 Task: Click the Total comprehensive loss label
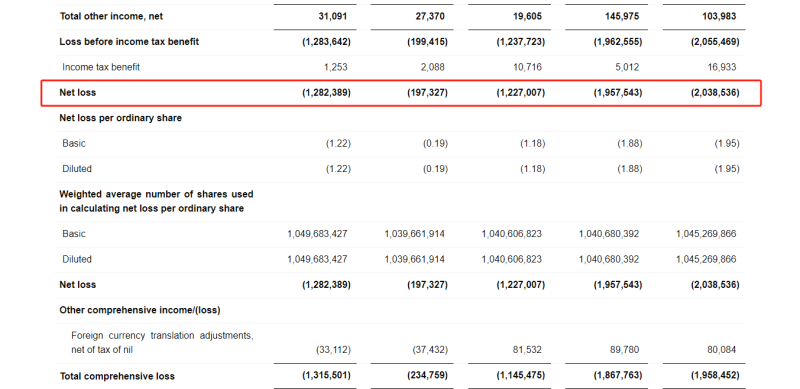pyautogui.click(x=117, y=376)
